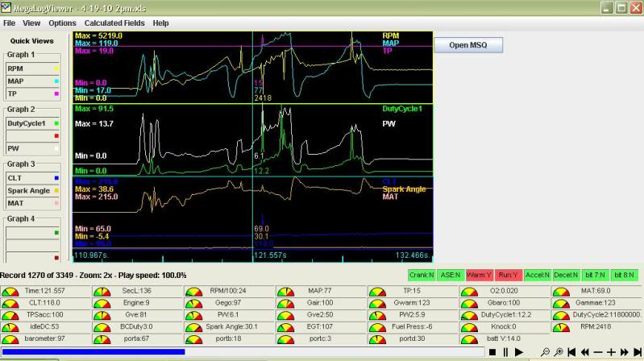Screen dimensions: 644x361
Task: Open the empty red-marked selector in Graph 2
Action: point(33,136)
